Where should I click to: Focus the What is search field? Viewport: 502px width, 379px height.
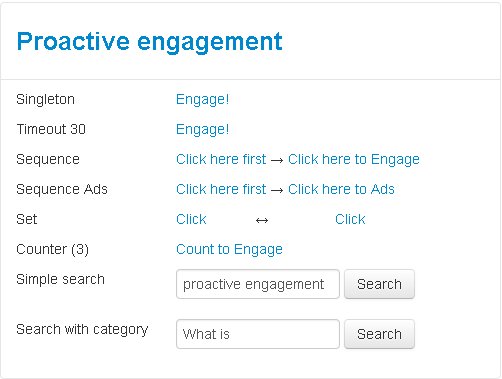pyautogui.click(x=258, y=334)
